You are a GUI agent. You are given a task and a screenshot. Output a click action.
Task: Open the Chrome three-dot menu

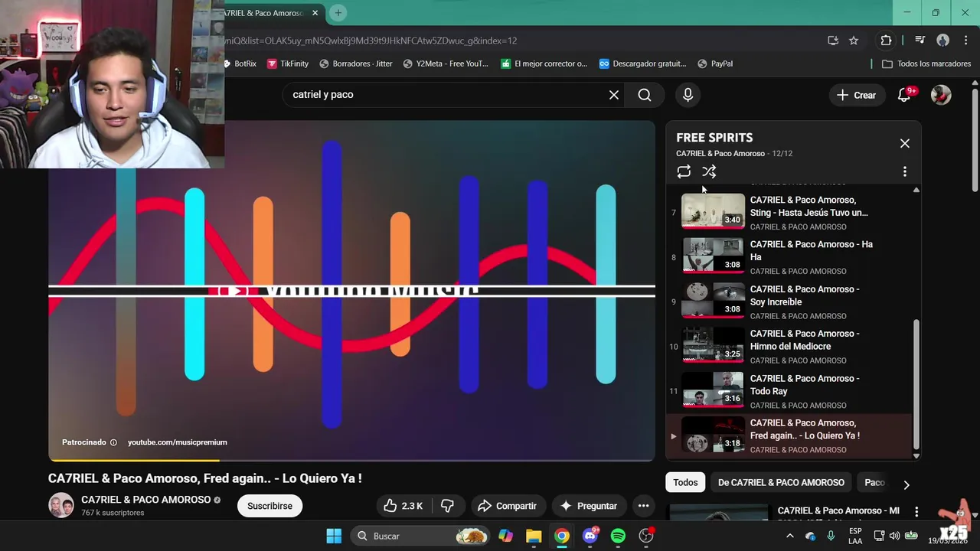click(964, 41)
